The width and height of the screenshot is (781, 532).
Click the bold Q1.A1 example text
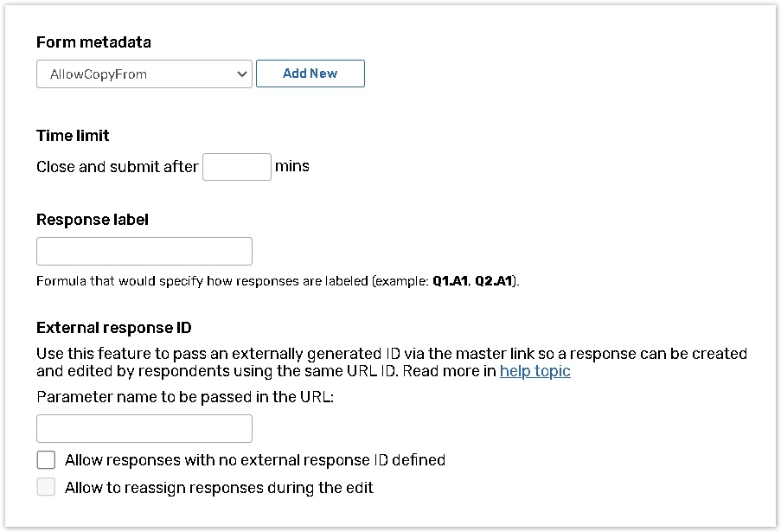coord(450,281)
